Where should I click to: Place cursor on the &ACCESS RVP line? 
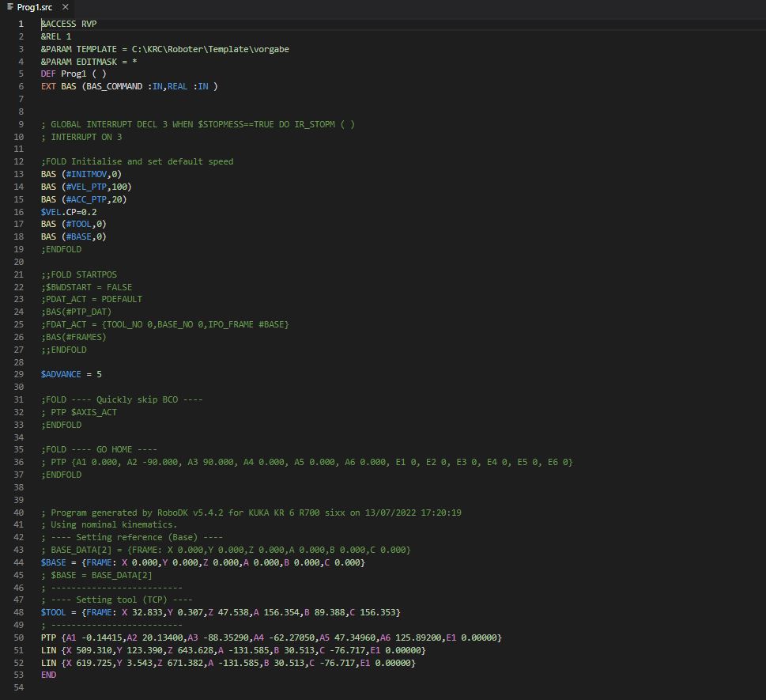[69, 24]
